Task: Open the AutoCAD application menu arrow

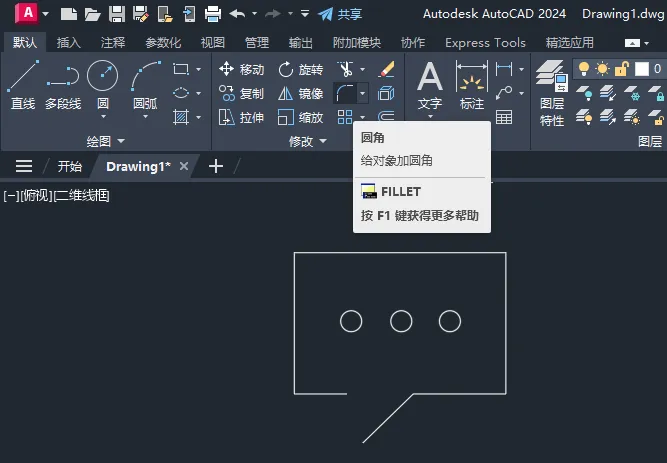Action: click(45, 14)
